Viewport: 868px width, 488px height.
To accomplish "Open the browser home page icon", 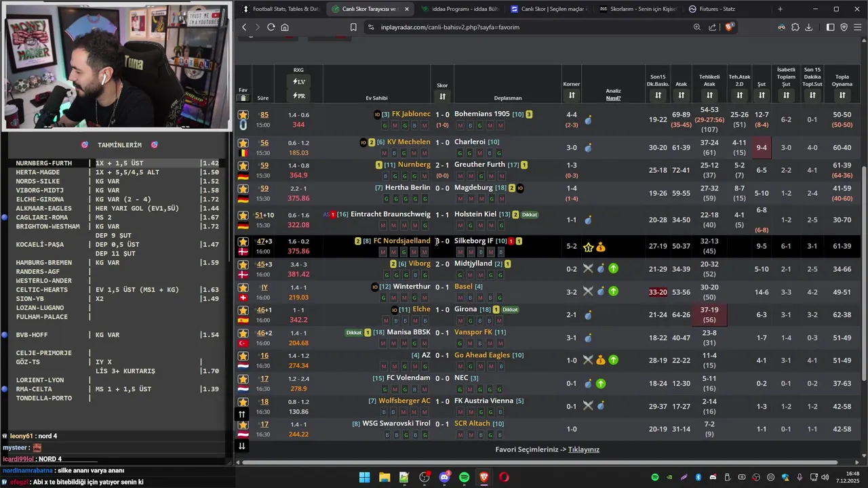I will coord(285,27).
